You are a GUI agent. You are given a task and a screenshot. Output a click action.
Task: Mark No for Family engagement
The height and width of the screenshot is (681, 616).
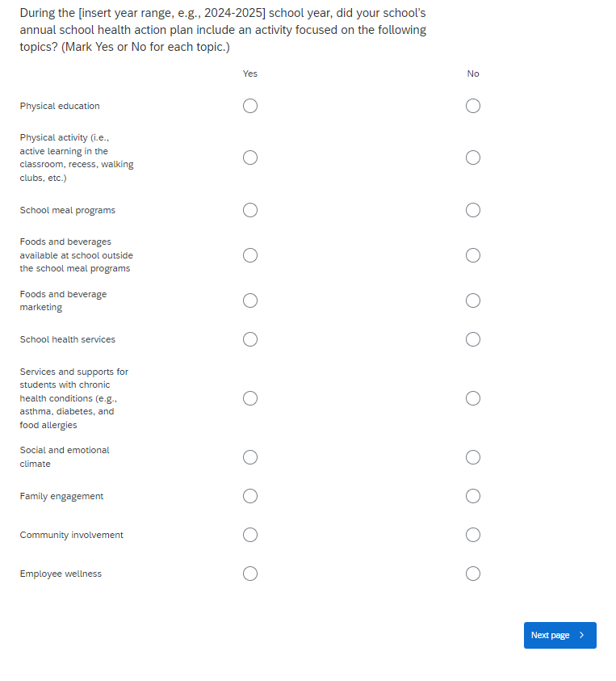tap(473, 496)
